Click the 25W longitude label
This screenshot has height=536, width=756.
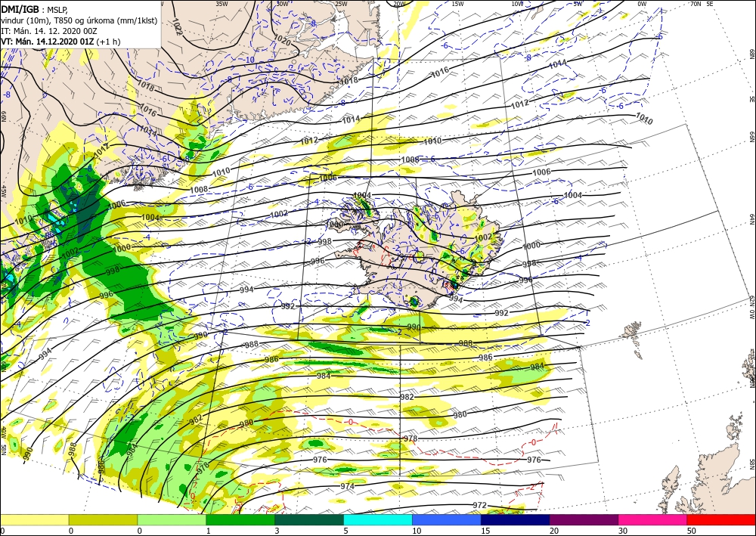coord(341,4)
